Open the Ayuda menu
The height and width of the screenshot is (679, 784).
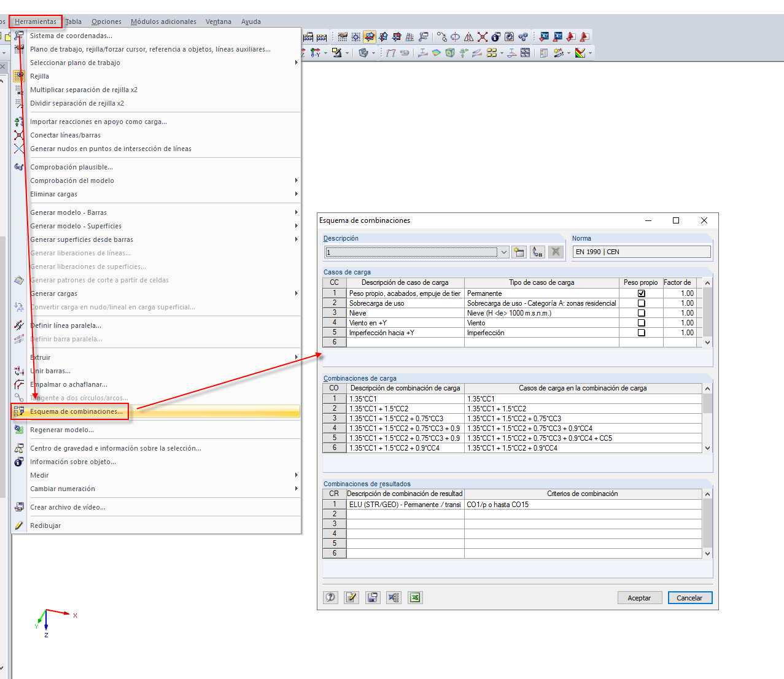click(250, 21)
